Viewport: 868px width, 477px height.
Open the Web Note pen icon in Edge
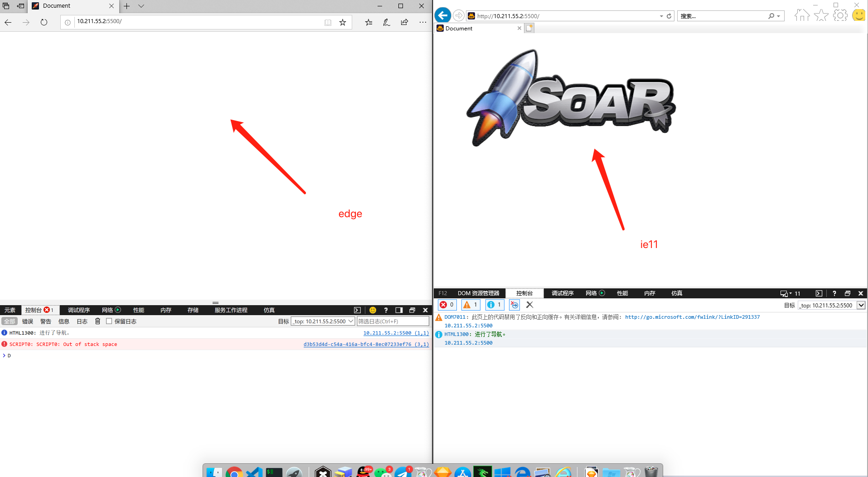[x=386, y=22]
